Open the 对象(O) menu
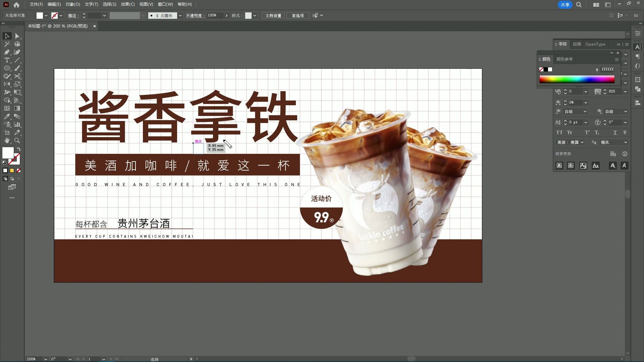644x362 pixels. [73, 4]
